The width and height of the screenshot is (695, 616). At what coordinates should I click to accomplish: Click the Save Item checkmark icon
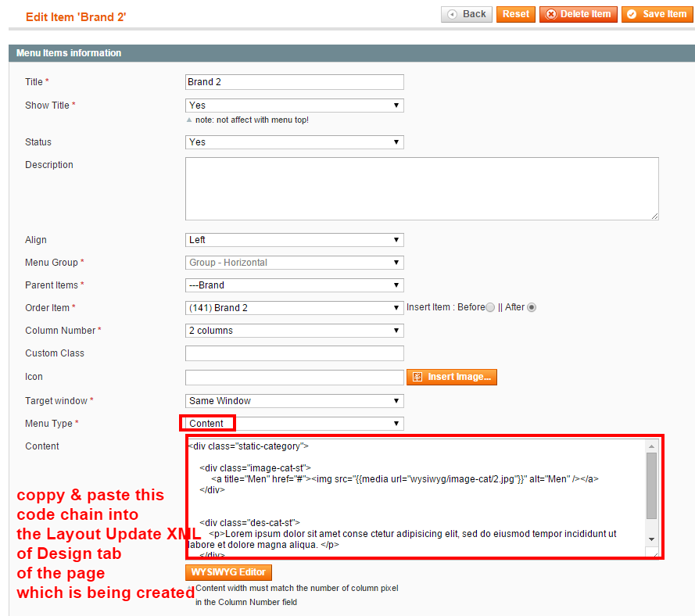632,15
